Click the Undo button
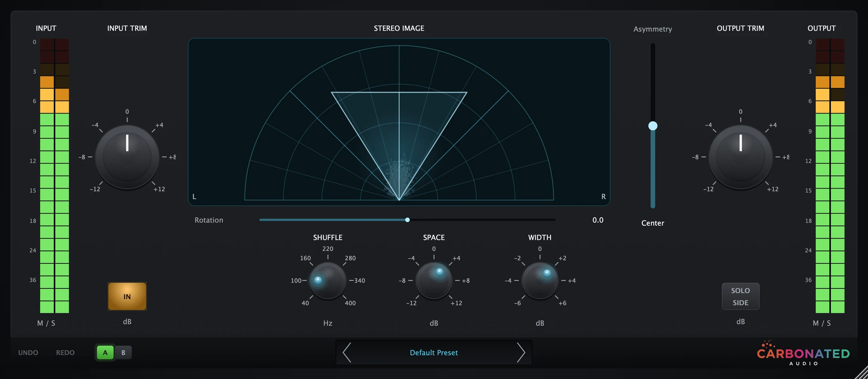 point(28,352)
